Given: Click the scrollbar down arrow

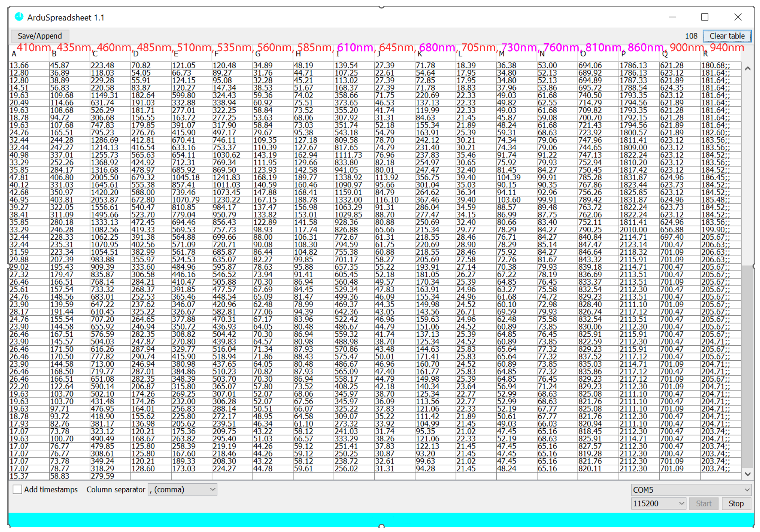Looking at the screenshot, I should 747,474.
